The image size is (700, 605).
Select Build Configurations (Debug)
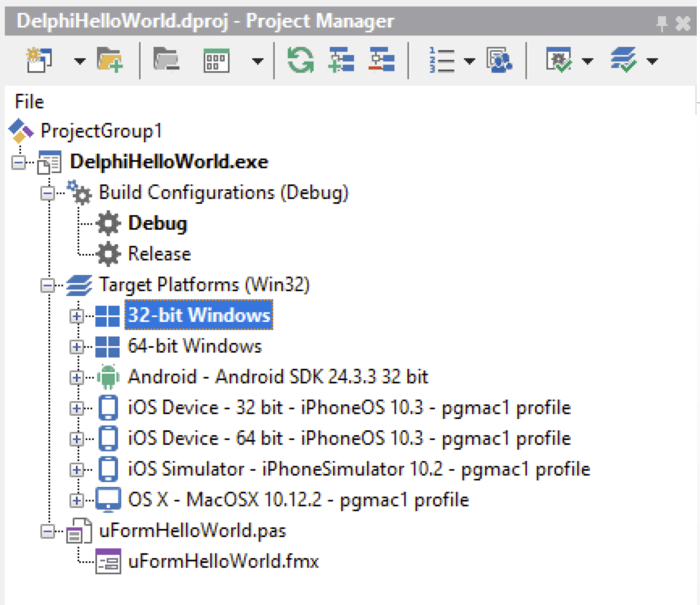[224, 192]
